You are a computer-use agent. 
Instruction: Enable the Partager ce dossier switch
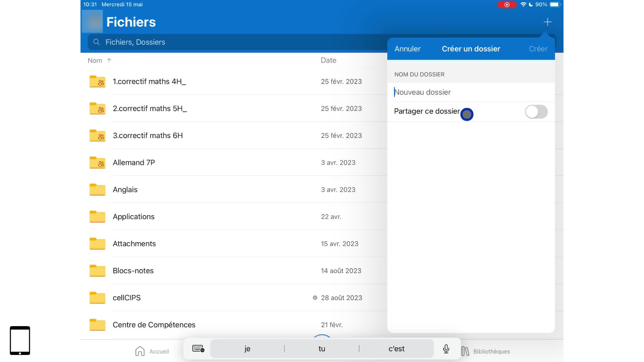point(536,112)
